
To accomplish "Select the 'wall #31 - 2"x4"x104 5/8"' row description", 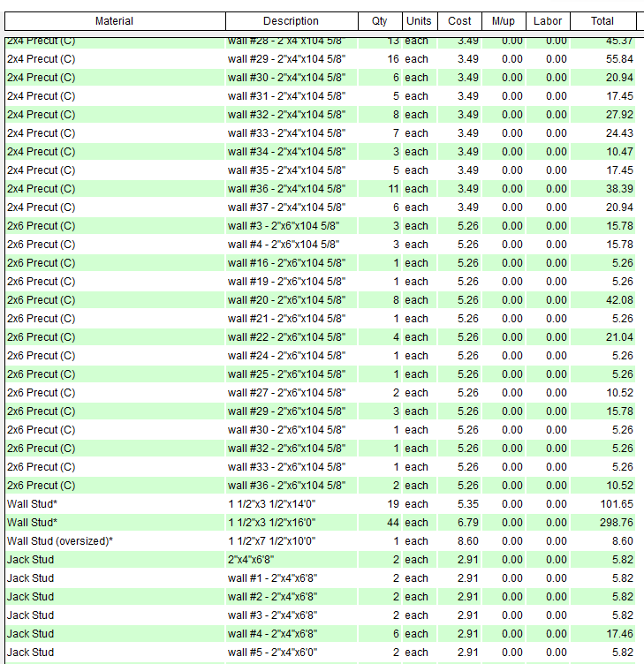I will (292, 96).
